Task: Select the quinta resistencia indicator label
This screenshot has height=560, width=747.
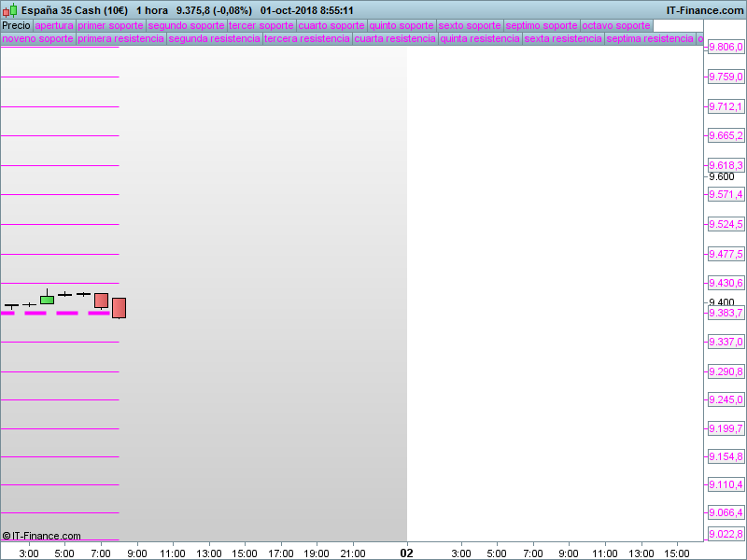Action: [480, 38]
